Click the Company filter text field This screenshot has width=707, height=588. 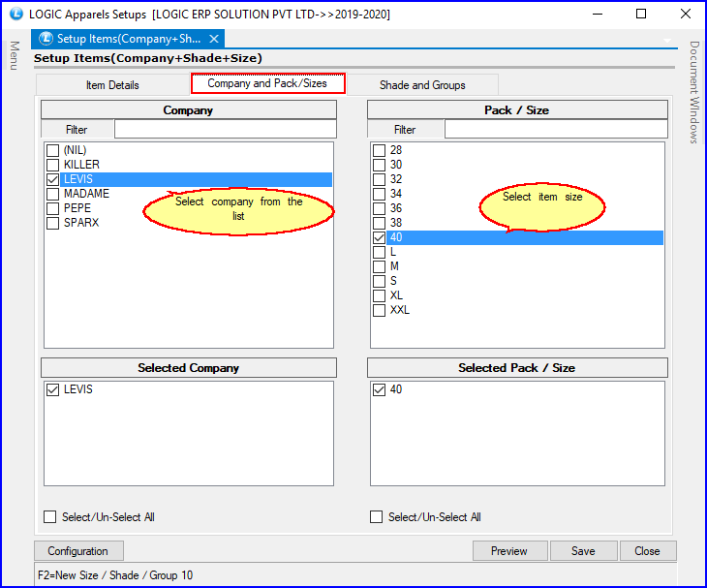225,130
